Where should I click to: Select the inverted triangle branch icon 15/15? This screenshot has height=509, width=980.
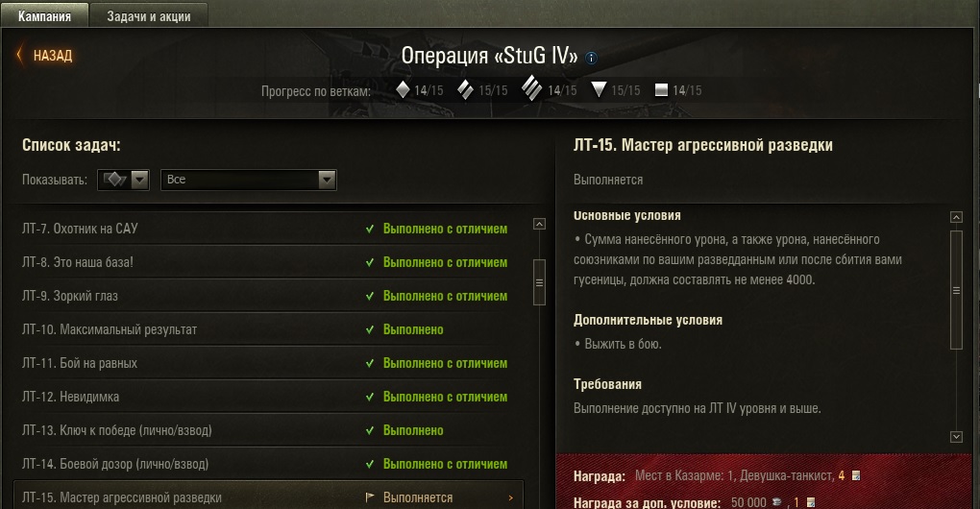(x=599, y=90)
